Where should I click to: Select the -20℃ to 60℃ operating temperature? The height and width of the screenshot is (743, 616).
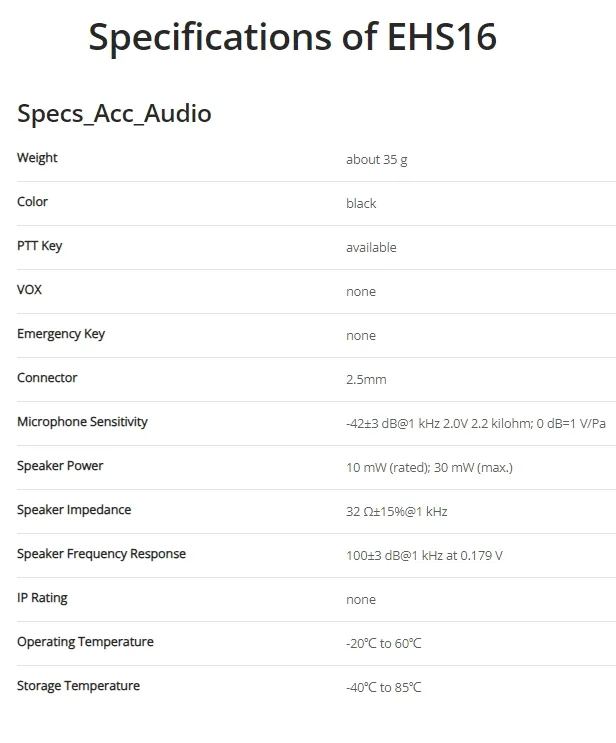[x=384, y=643]
